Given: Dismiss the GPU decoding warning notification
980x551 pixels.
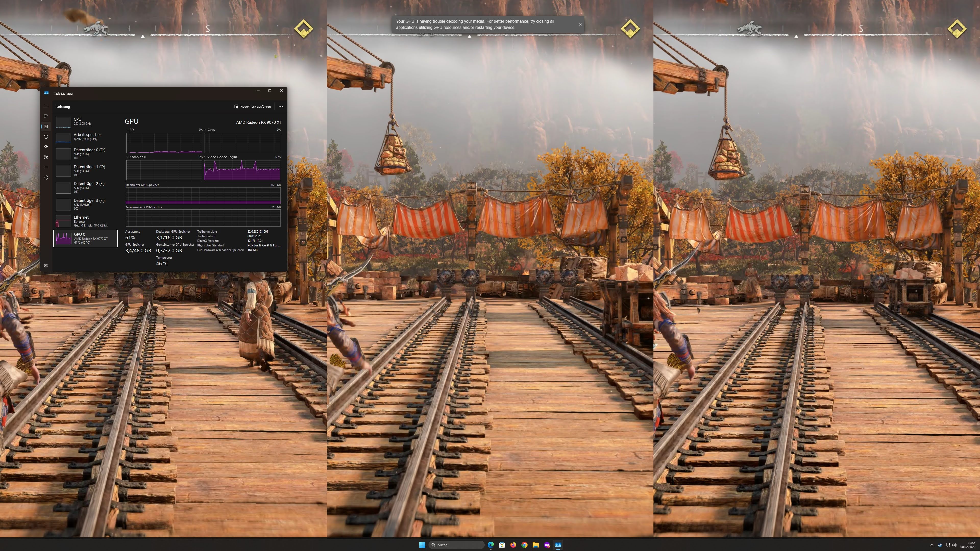Looking at the screenshot, I should pyautogui.click(x=580, y=24).
